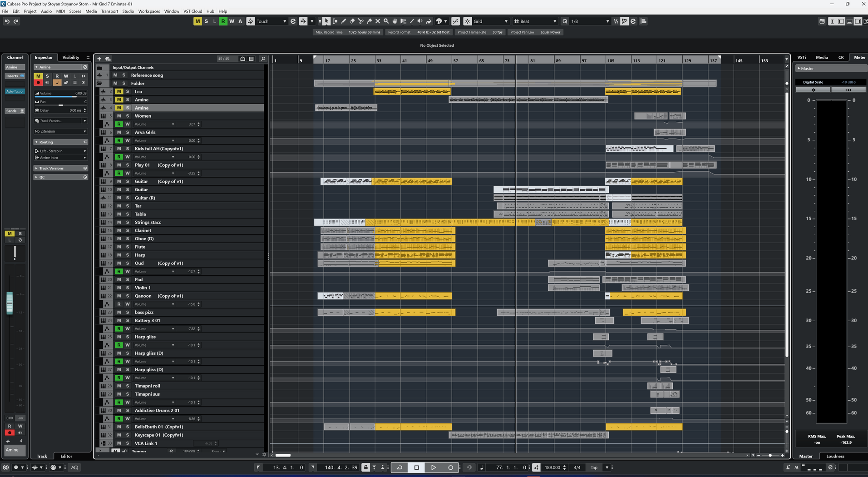Select the Zoom magnifier tool
The height and width of the screenshot is (477, 868).
pos(386,21)
